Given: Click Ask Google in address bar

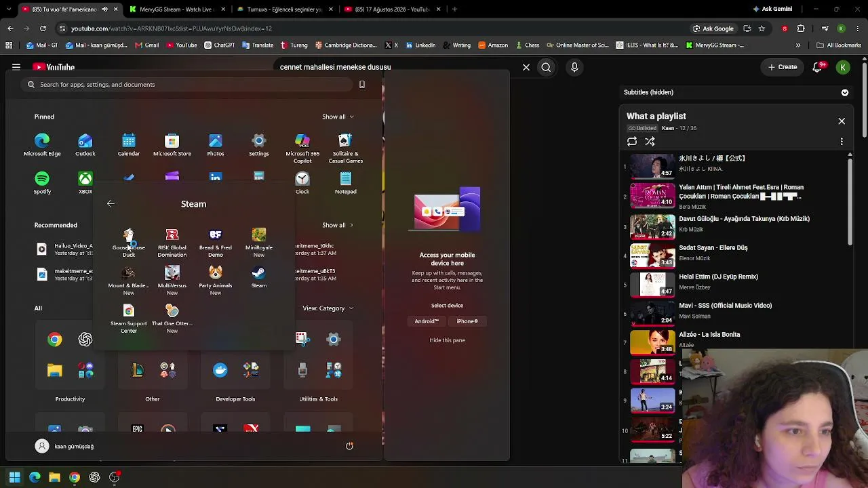Looking at the screenshot, I should click(x=713, y=28).
